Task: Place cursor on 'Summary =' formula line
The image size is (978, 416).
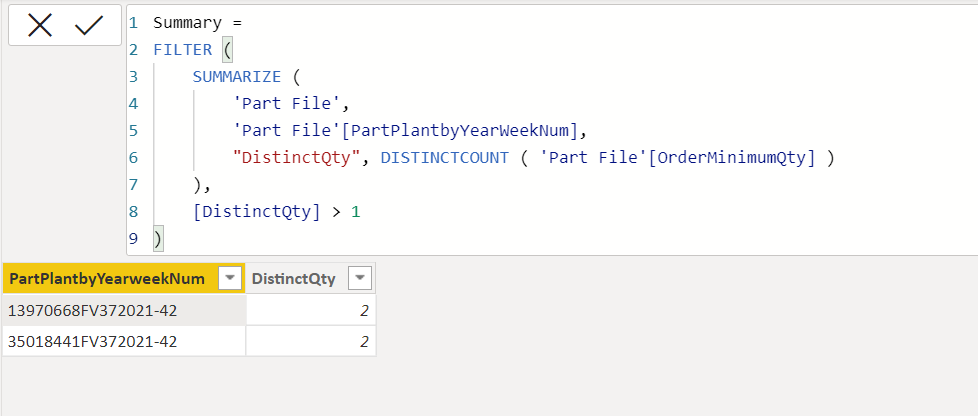Action: [197, 23]
